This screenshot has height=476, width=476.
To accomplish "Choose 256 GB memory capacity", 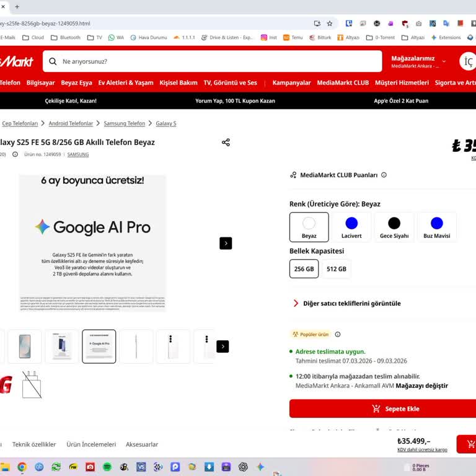I will pyautogui.click(x=304, y=268).
